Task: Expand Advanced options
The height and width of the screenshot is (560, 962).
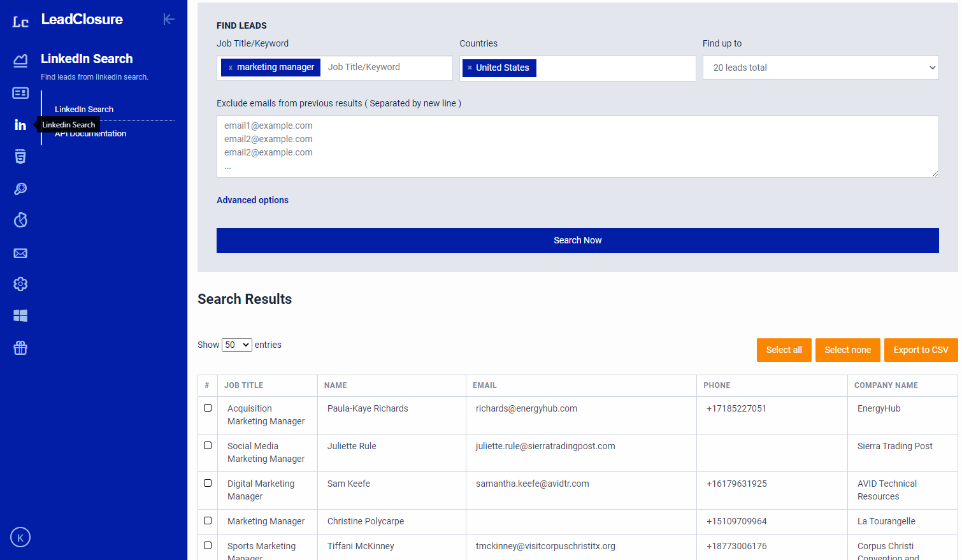Action: tap(252, 200)
